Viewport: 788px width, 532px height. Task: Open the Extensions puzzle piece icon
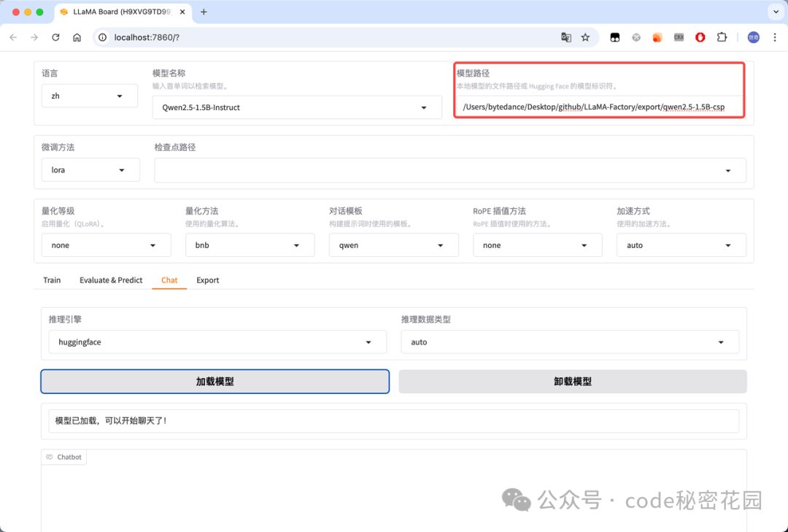(721, 36)
